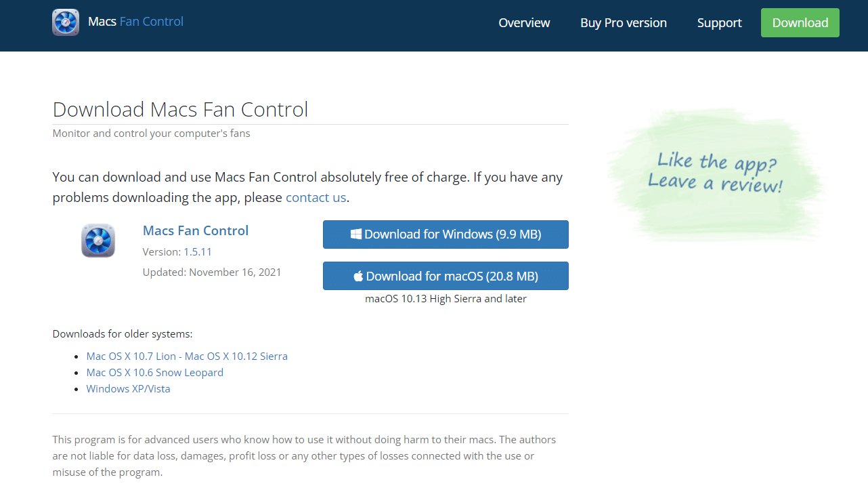Open the Overview menu item
Image resolution: width=868 pixels, height=490 pixels.
click(524, 22)
